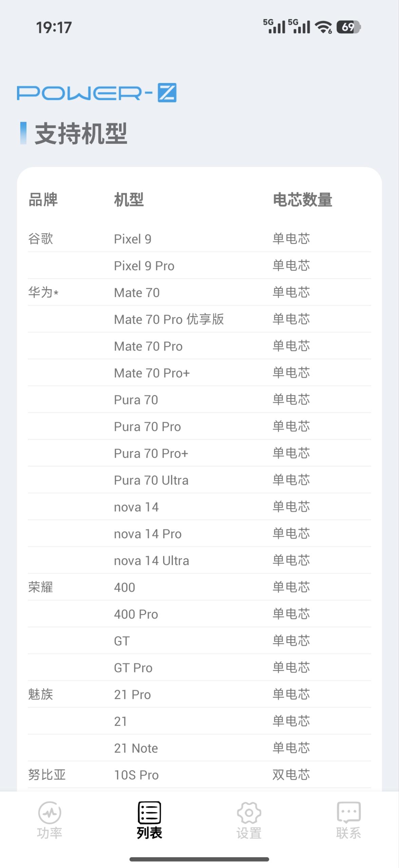Screen dimensions: 399x868
Task: Tap the Wi-Fi status icon
Action: pyautogui.click(x=323, y=27)
